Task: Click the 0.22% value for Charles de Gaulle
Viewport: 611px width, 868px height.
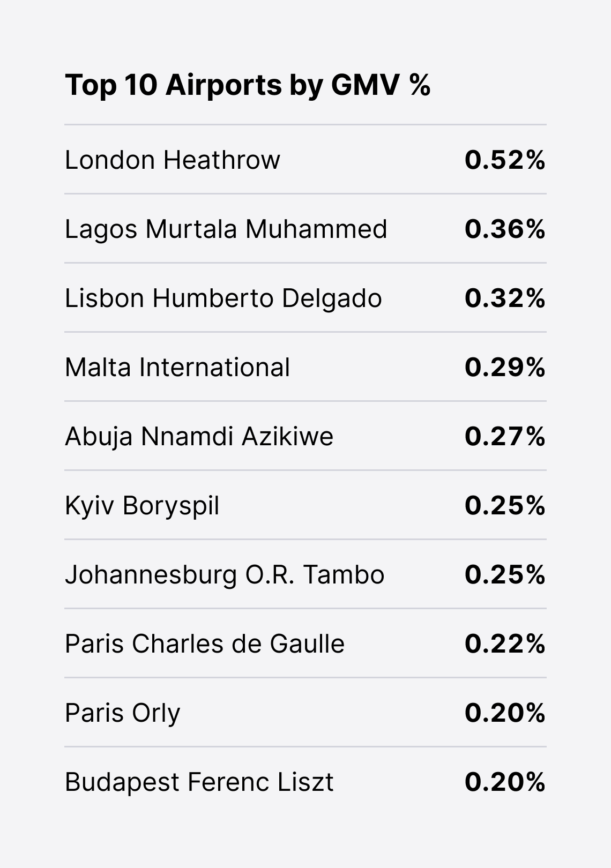Action: 505,643
